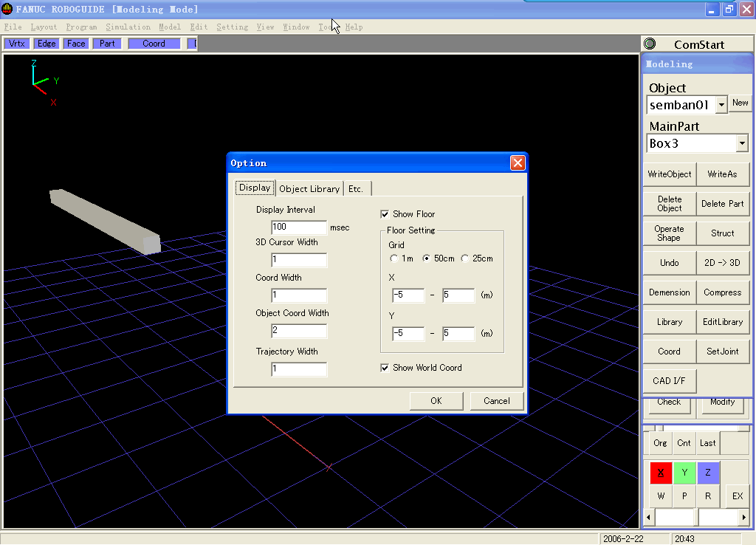Click the Delete Object button
Image resolution: width=756 pixels, height=545 pixels.
(x=669, y=204)
